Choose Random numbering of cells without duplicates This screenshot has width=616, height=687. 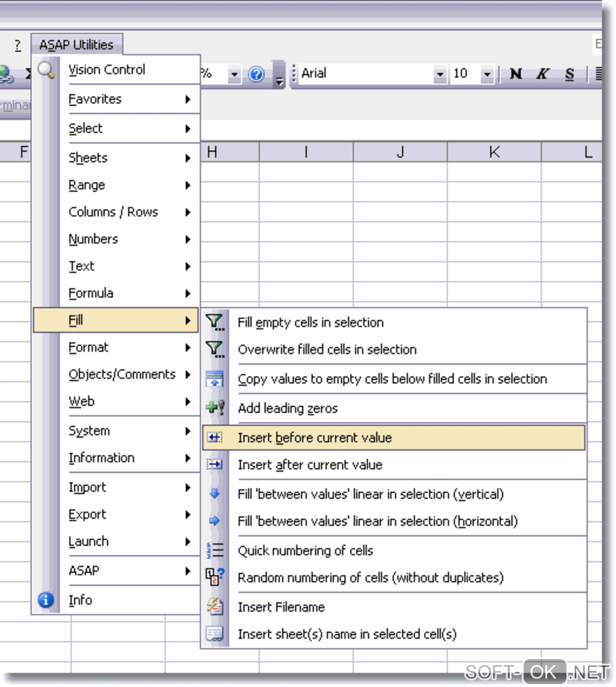[x=394, y=578]
